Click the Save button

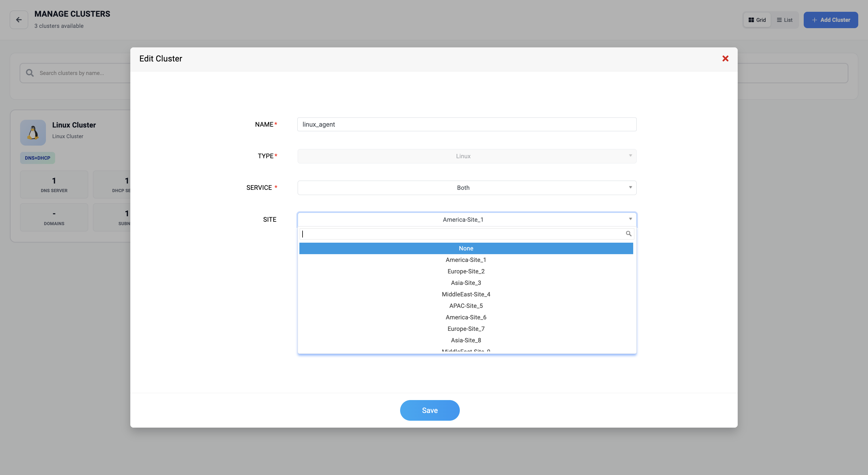(430, 410)
